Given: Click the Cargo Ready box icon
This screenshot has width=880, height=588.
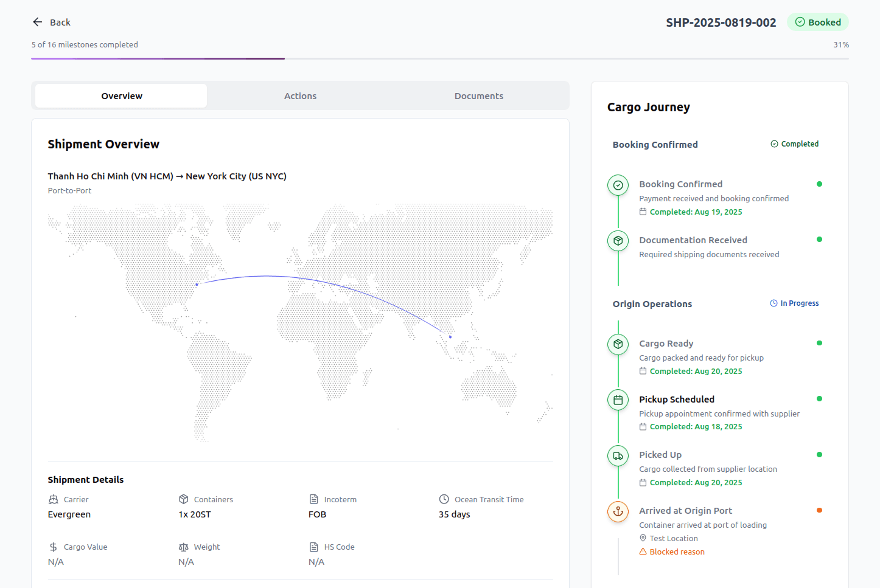Looking at the screenshot, I should click(x=618, y=344).
